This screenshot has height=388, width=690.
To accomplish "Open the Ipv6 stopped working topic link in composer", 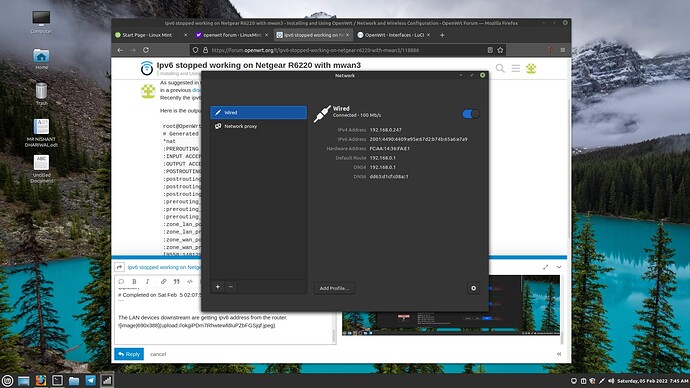I will 164,267.
